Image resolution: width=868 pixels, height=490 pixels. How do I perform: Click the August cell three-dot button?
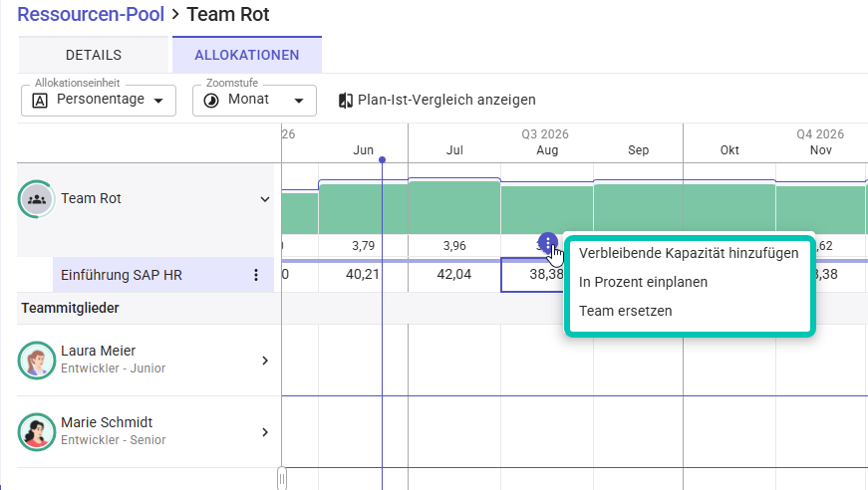pyautogui.click(x=547, y=243)
